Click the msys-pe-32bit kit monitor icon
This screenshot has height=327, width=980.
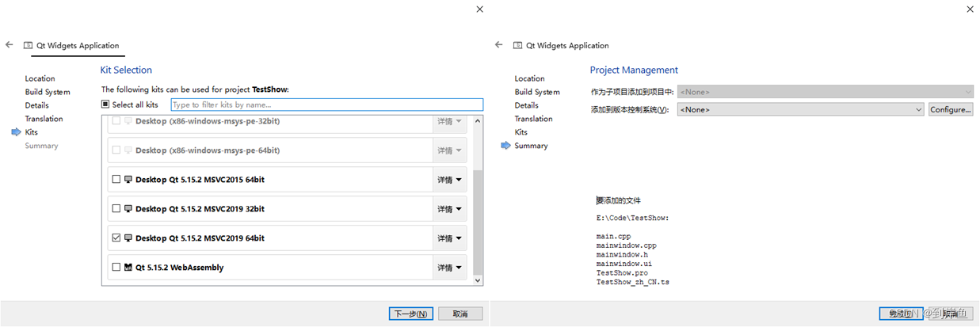(128, 121)
